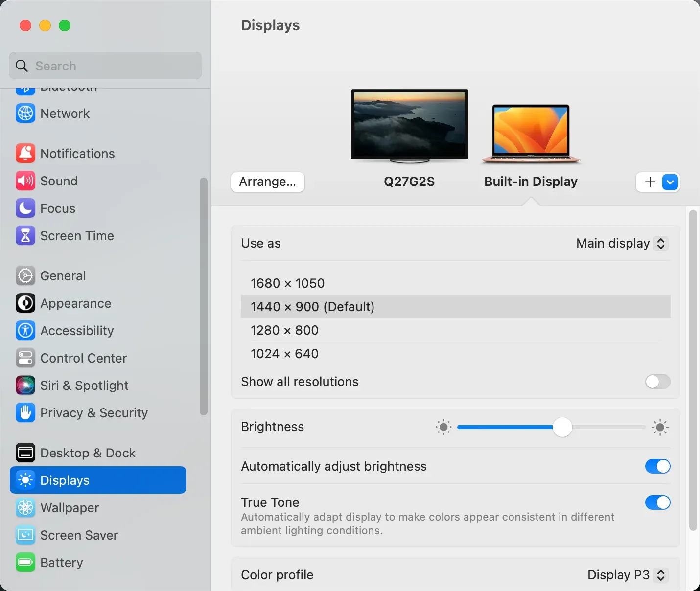Click the Appearance icon in sidebar
This screenshot has height=591, width=700.
tap(25, 303)
